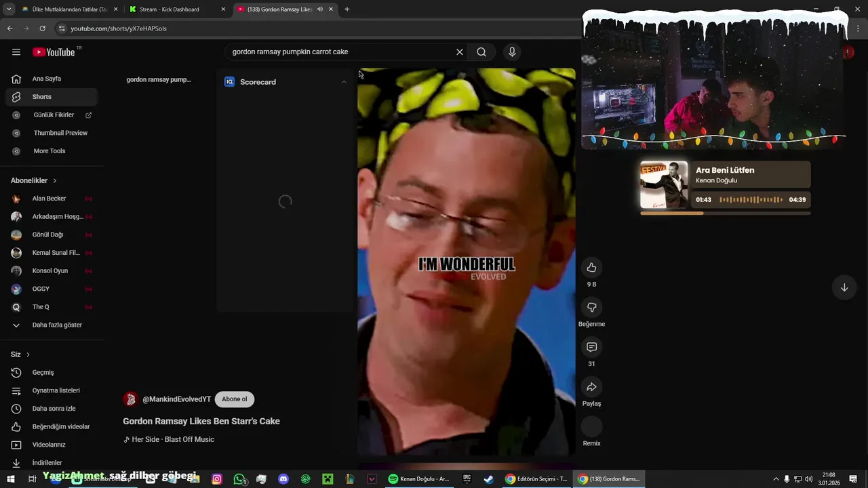The width and height of the screenshot is (868, 488).
Task: Open Alan Becker subscription channel
Action: [x=52, y=199]
